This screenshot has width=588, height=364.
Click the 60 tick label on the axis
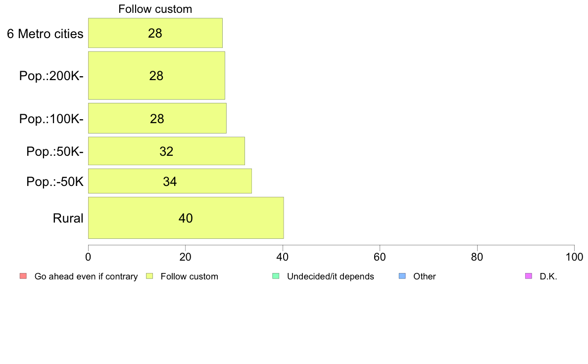click(380, 257)
